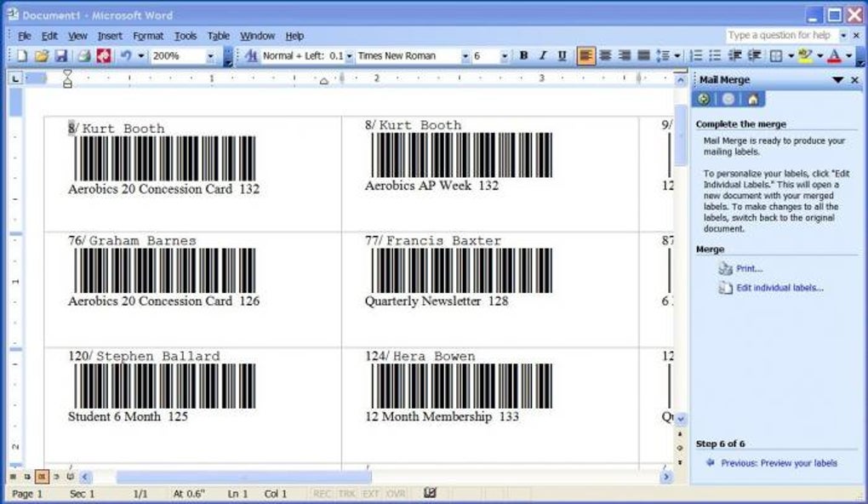Screen dimensions: 868x504
Task: Open the Format menu
Action: [x=148, y=36]
